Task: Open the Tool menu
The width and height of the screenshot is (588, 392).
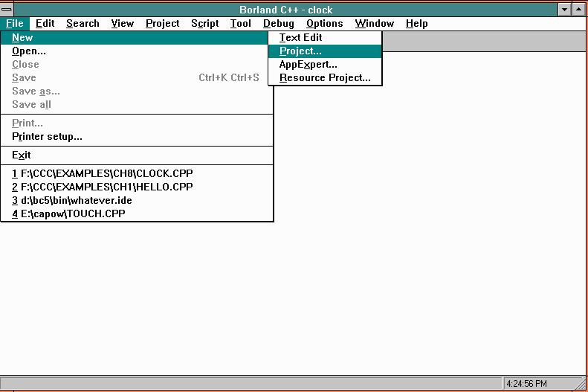Action: coord(240,24)
